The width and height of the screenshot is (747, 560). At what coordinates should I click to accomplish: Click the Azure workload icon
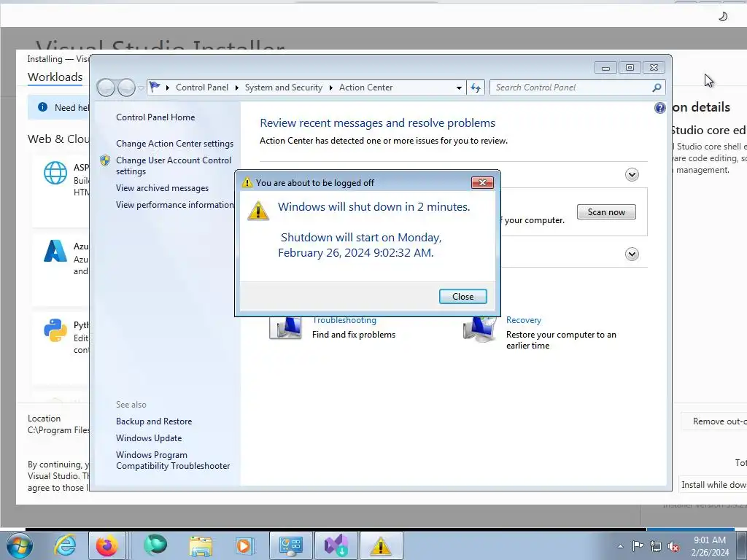tap(55, 251)
